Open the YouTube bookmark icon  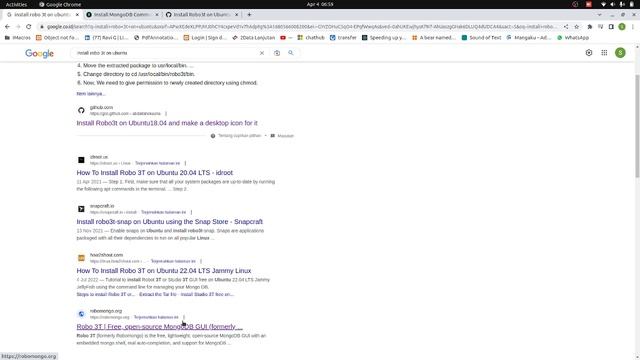pos(283,38)
